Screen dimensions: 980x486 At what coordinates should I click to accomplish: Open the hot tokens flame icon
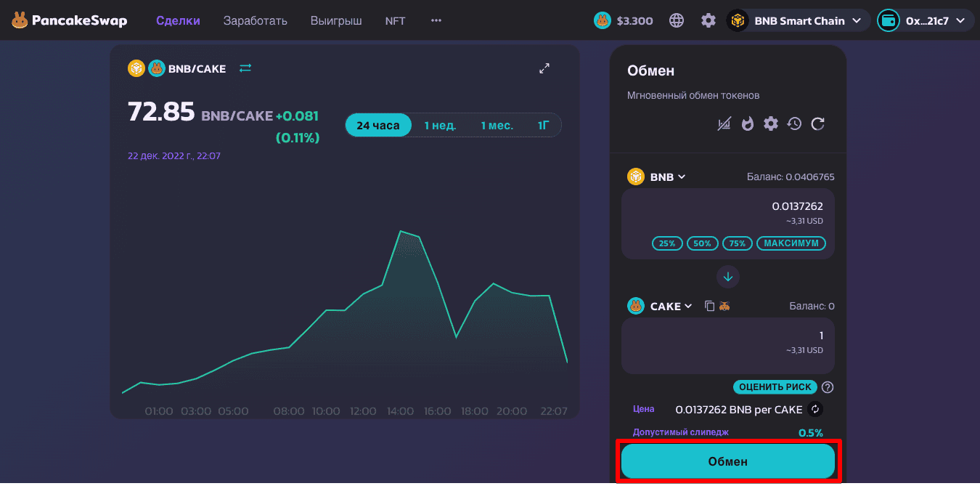[748, 124]
